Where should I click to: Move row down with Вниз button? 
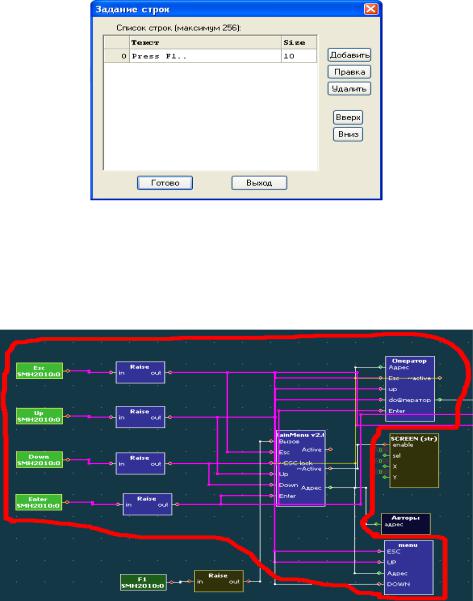[x=348, y=134]
